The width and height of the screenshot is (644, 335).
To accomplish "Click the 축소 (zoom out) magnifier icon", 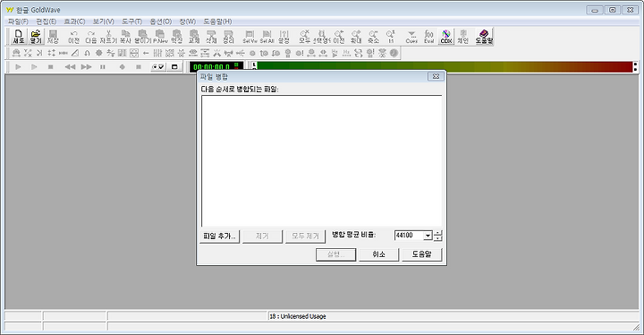I will [373, 36].
